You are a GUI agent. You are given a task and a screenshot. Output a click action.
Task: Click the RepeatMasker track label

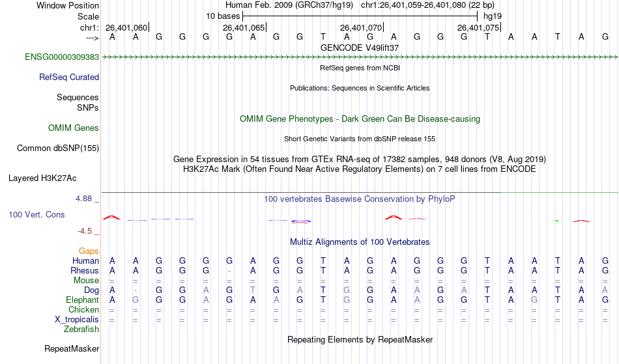[72, 349]
